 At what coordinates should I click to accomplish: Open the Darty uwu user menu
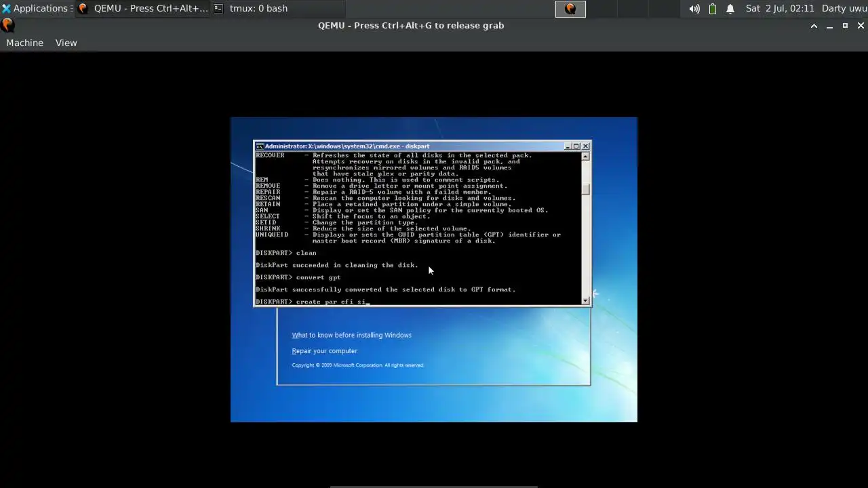[843, 9]
